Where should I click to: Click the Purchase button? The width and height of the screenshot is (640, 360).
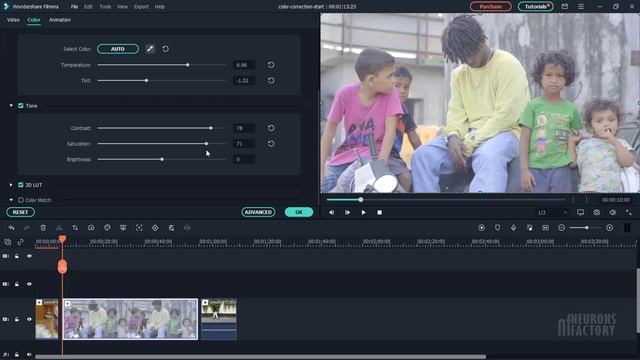tap(491, 7)
